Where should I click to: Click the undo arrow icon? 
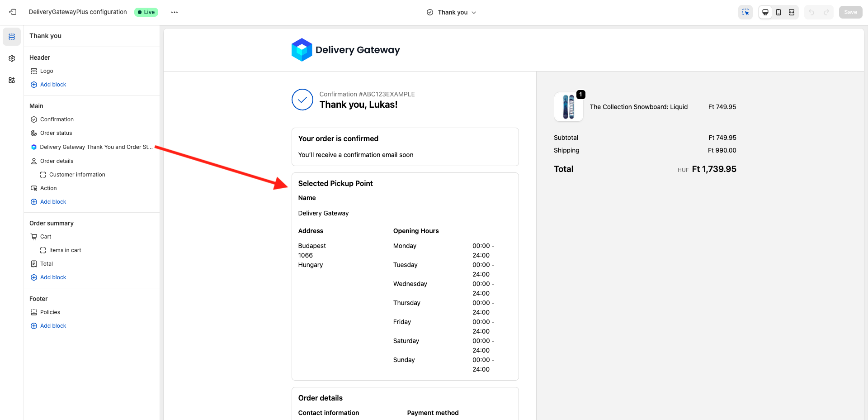tap(812, 12)
